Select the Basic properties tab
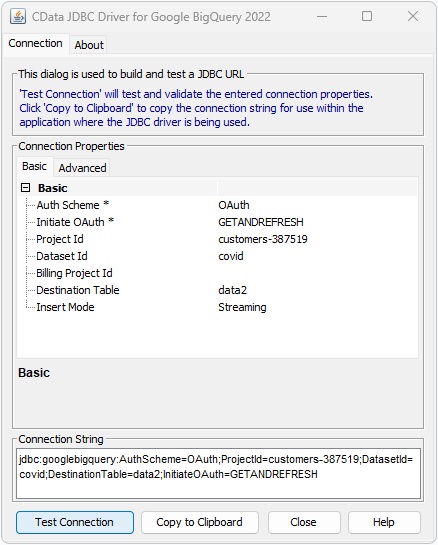 34,166
